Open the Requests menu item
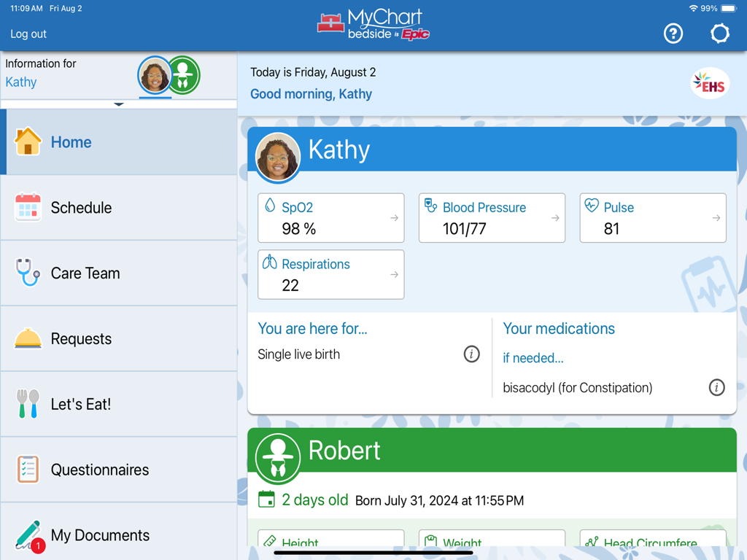Screen dimensions: 747x560 click(119, 338)
